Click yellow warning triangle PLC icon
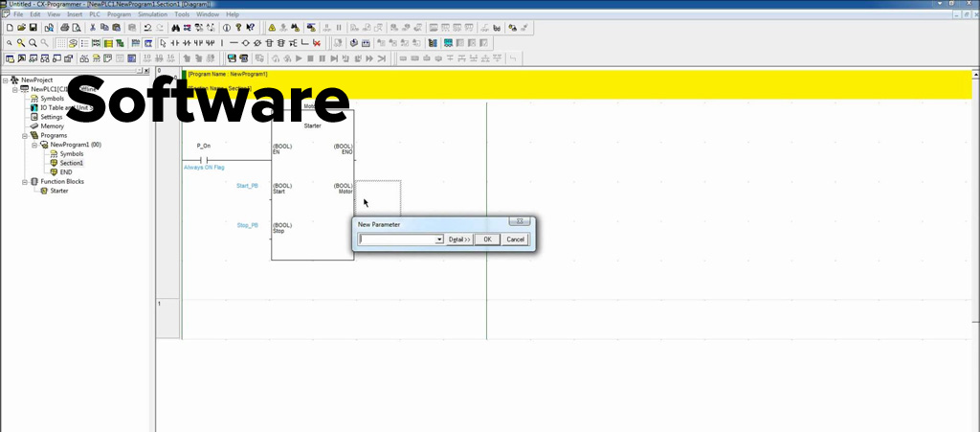This screenshot has height=432, width=980. pyautogui.click(x=272, y=28)
